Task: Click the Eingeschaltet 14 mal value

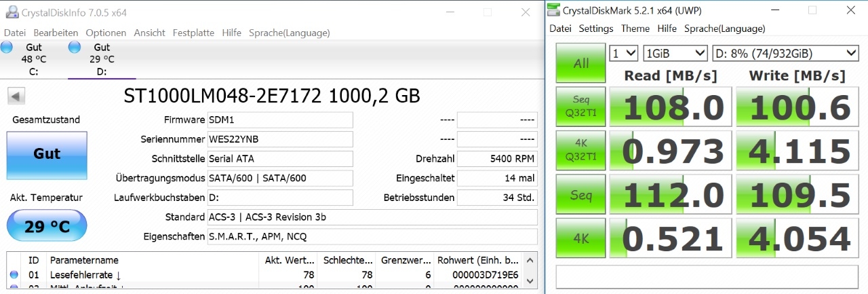Action: click(x=497, y=178)
